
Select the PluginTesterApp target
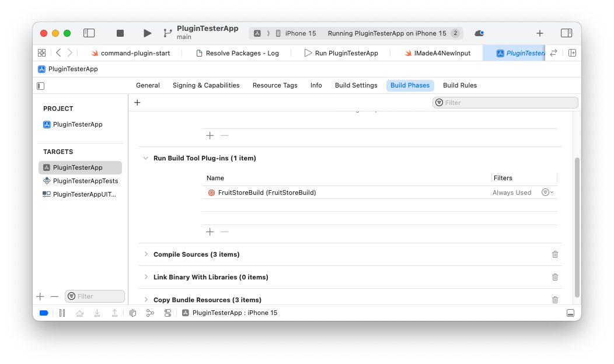(x=81, y=167)
